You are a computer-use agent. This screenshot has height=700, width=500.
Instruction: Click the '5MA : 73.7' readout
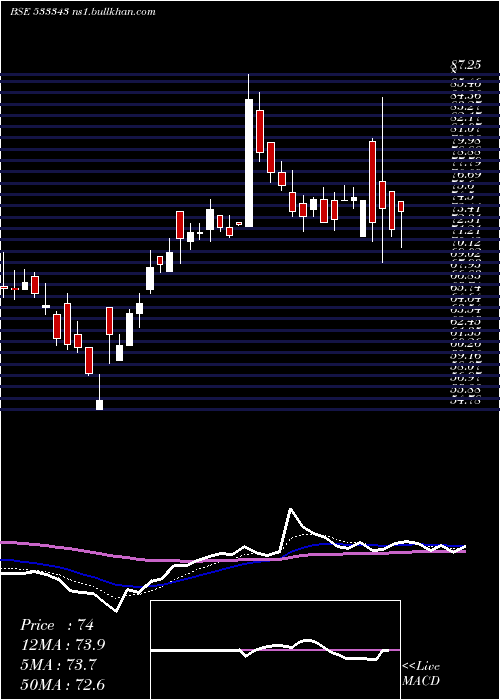[60, 664]
